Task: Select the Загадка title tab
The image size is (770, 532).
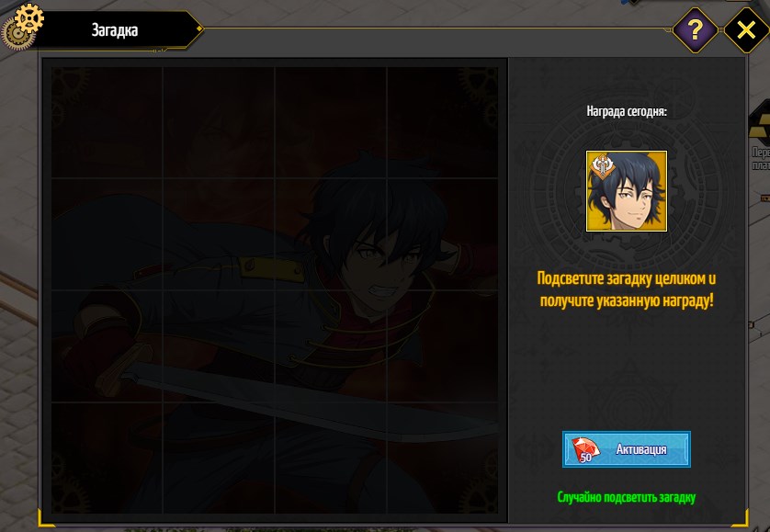Action: [115, 30]
